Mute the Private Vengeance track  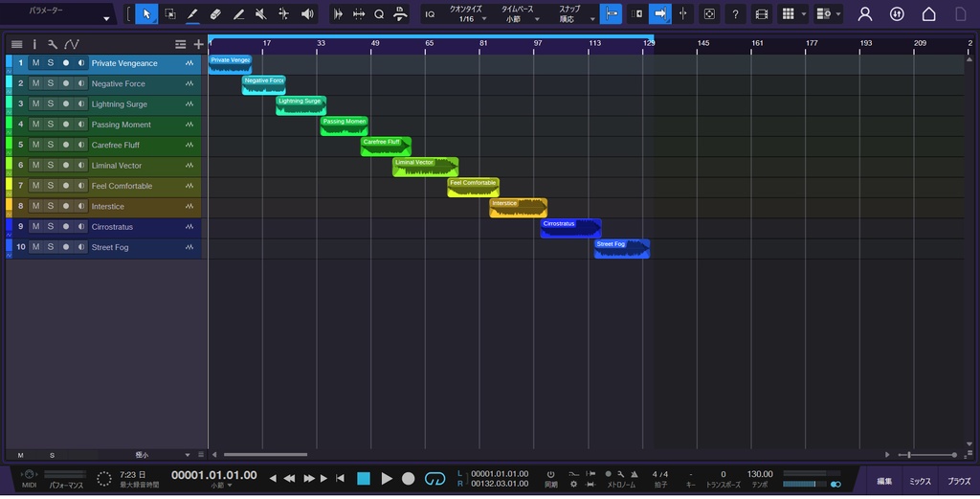35,63
